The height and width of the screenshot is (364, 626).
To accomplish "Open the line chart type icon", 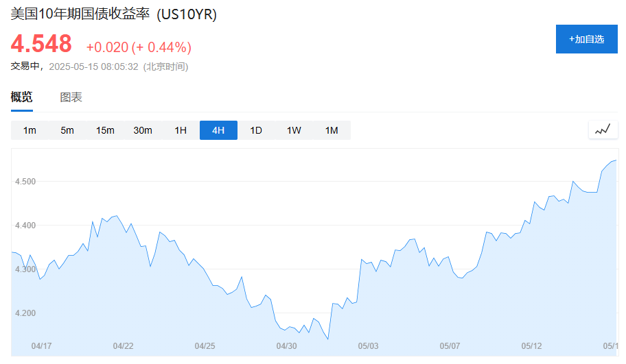I will coord(603,130).
